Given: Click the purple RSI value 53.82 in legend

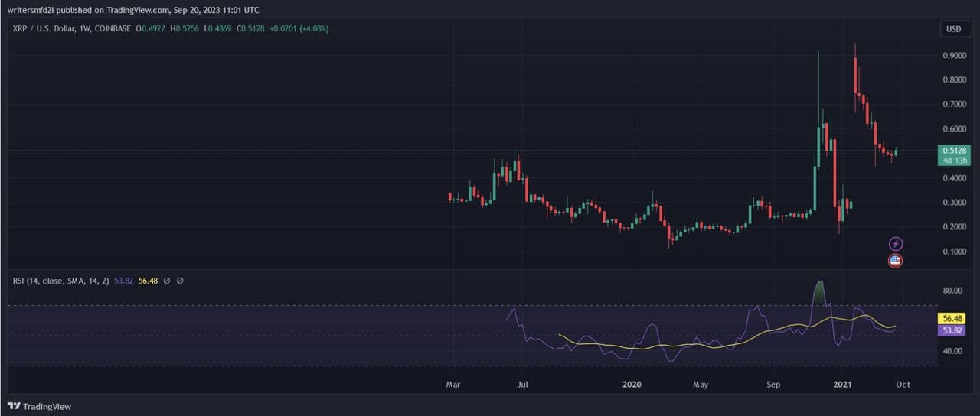Looking at the screenshot, I should (123, 281).
